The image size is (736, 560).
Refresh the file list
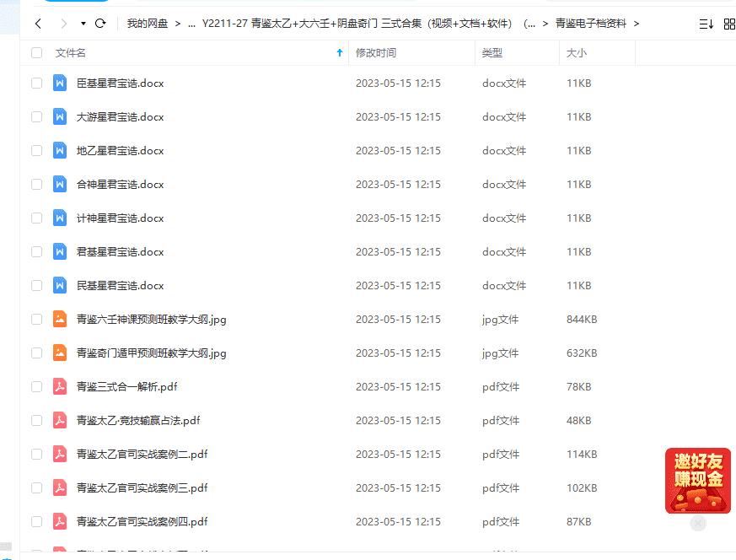100,24
